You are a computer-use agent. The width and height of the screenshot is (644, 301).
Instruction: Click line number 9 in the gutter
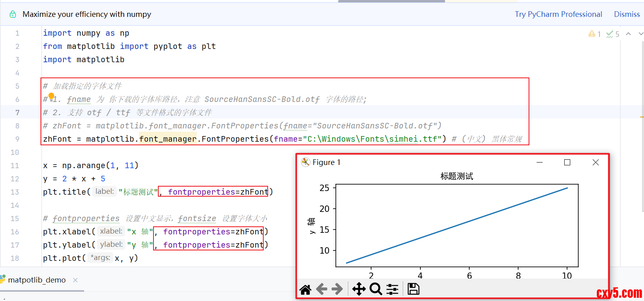pyautogui.click(x=17, y=139)
